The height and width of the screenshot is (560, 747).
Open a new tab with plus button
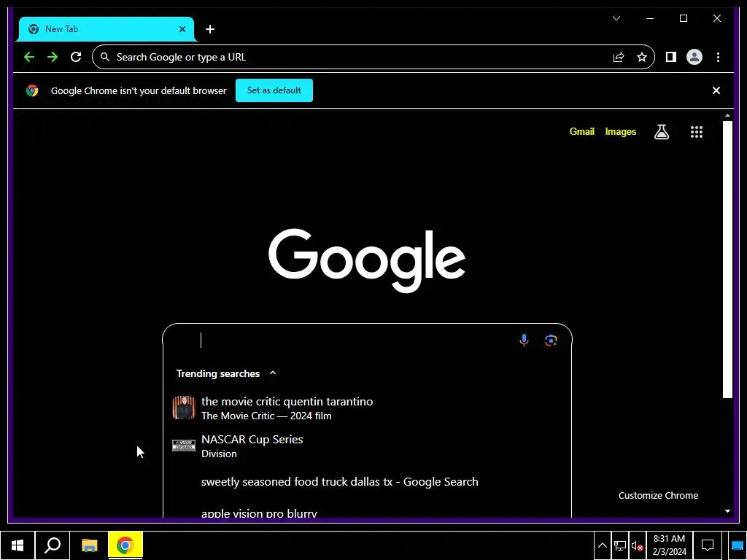[x=210, y=29]
